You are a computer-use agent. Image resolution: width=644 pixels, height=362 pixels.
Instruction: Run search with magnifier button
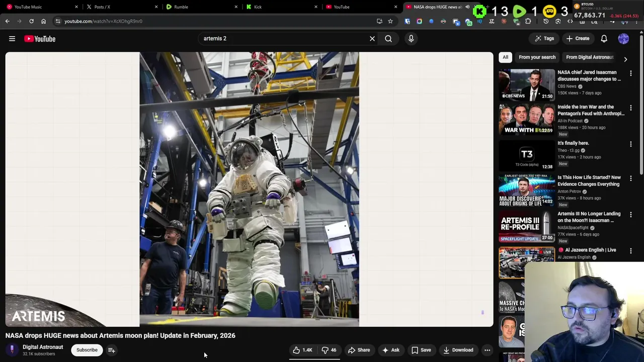click(388, 39)
